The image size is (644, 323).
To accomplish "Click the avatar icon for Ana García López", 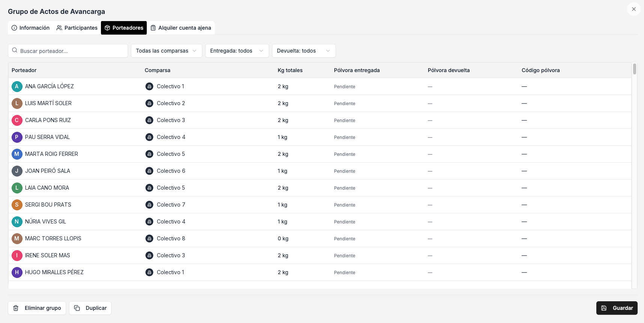I will tap(17, 86).
